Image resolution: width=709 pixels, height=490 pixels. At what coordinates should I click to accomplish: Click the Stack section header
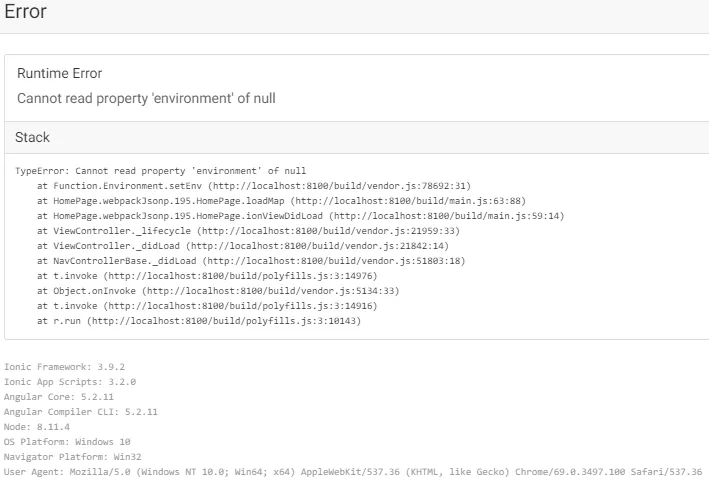(x=32, y=137)
